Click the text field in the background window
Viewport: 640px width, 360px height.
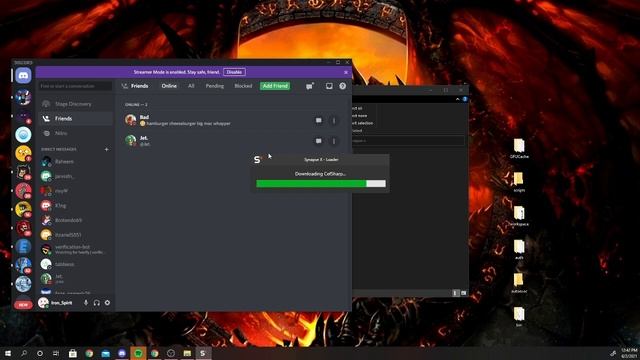click(x=408, y=140)
